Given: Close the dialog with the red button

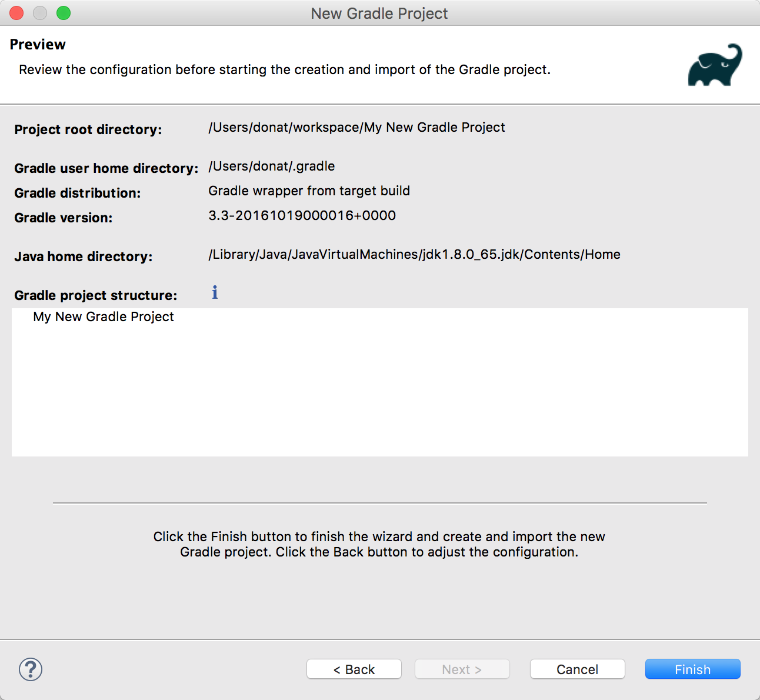Looking at the screenshot, I should [x=16, y=13].
